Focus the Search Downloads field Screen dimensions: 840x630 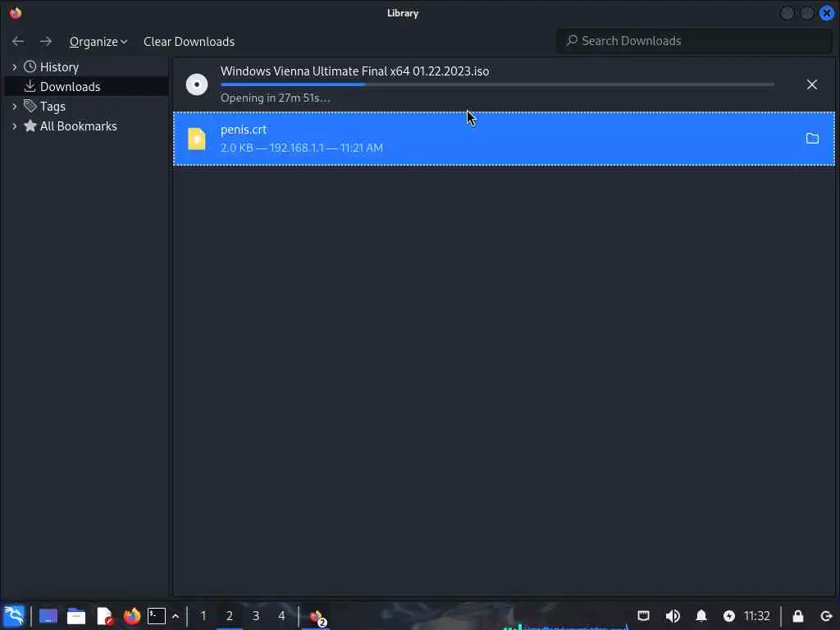pyautogui.click(x=694, y=41)
